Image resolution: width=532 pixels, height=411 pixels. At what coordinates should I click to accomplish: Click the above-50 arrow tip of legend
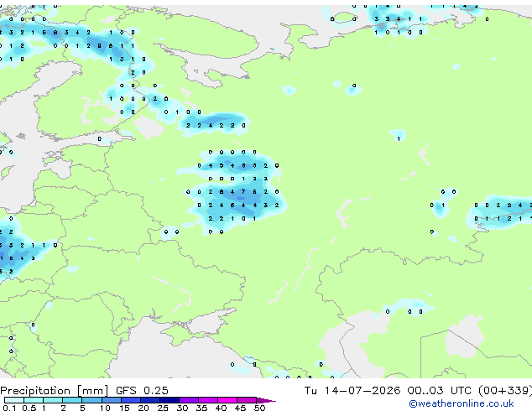[266, 400]
